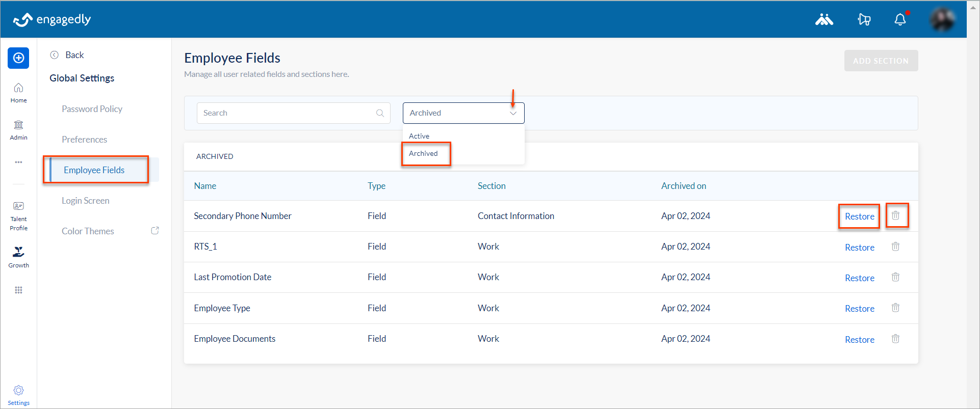Go to Home in sidebar

point(18,93)
